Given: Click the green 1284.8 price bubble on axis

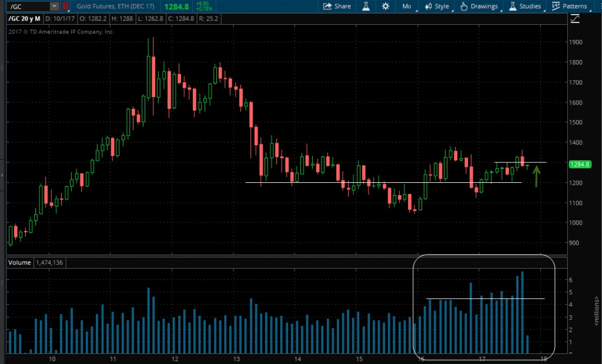Looking at the screenshot, I should [580, 165].
